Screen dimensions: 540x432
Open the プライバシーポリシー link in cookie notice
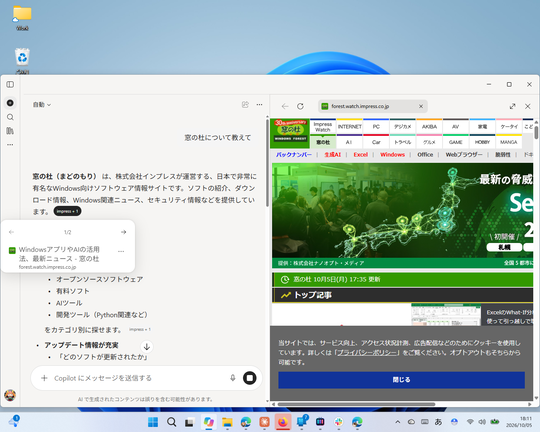pyautogui.click(x=367, y=353)
